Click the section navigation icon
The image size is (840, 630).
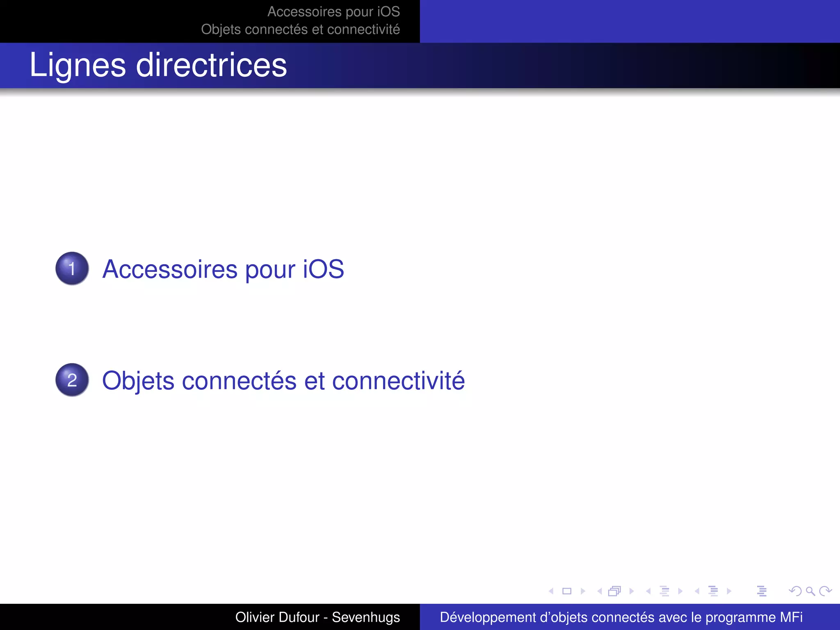click(713, 591)
